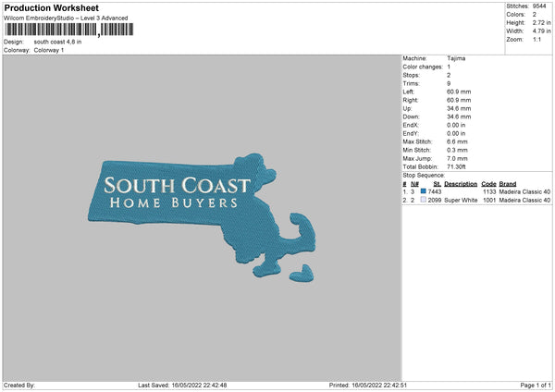Click the Home Buyers text in design

point(174,202)
